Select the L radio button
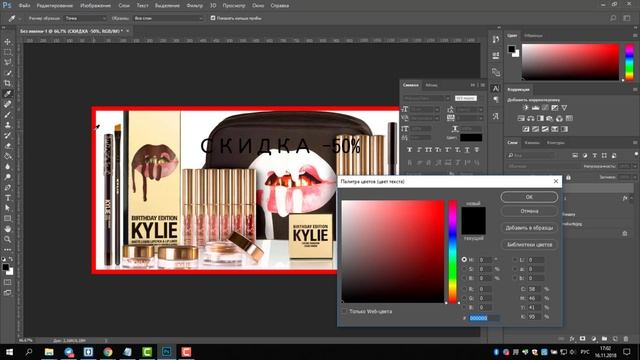The image size is (640, 360). click(x=515, y=260)
